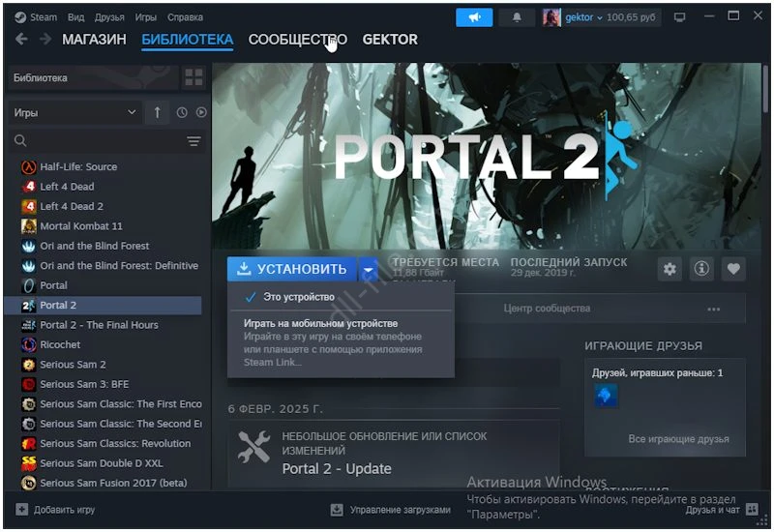Click the game page vertical scrollbar
Image resolution: width=774 pixels, height=532 pixels.
[x=765, y=89]
